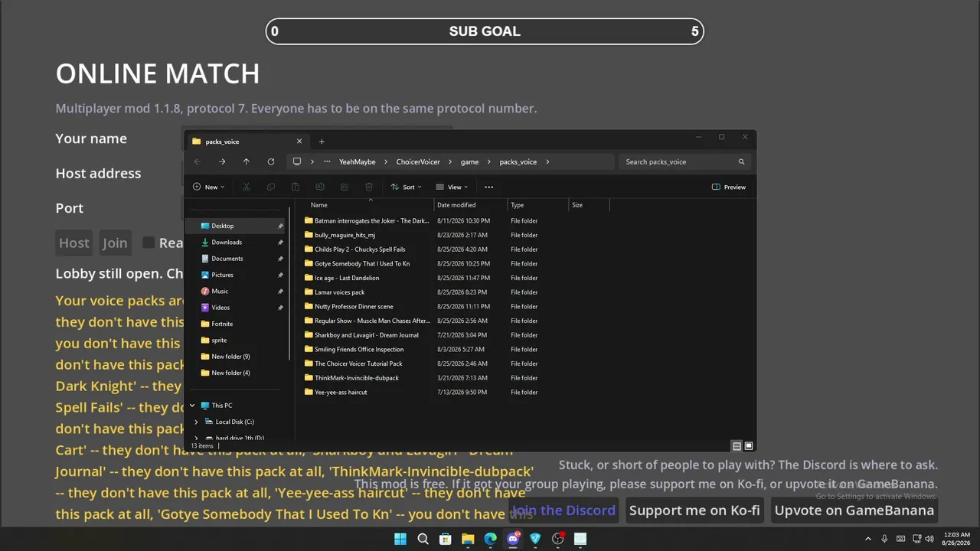Screen dimensions: 980x551
Task: Expand the hidden path ellipsis in breadcrumb
Action: click(328, 161)
